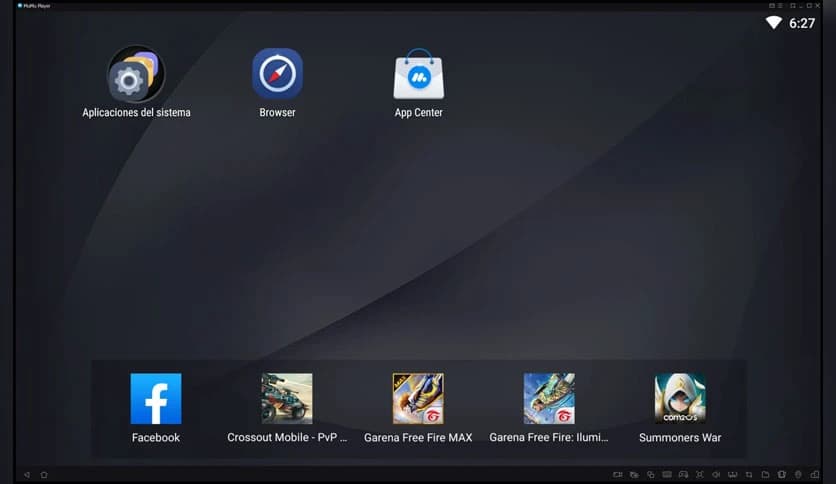
Task: Click the video record toolbar icon
Action: (x=618, y=474)
